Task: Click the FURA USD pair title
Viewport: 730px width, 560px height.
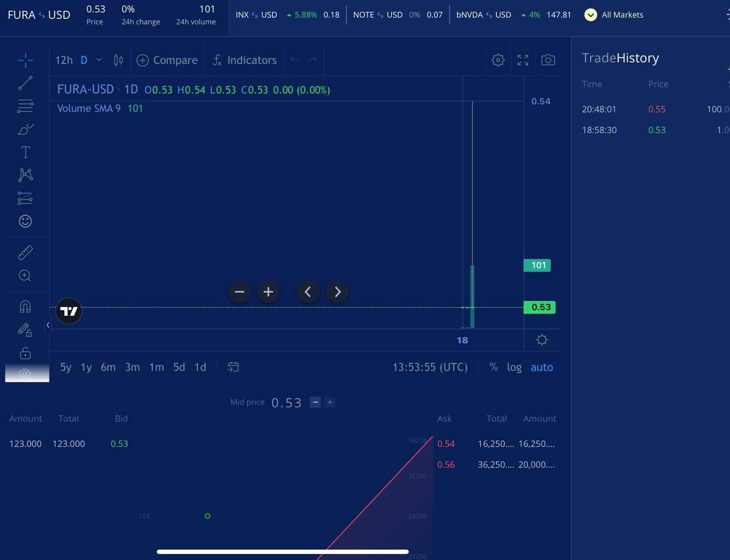Action: coord(39,15)
